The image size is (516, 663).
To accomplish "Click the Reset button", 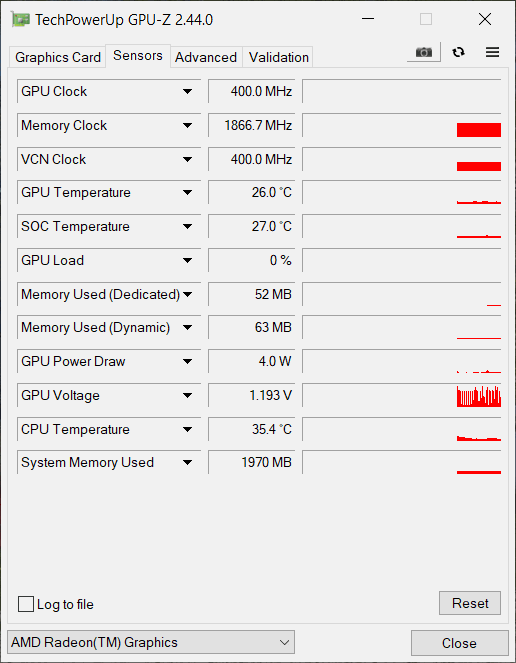I will pyautogui.click(x=470, y=603).
